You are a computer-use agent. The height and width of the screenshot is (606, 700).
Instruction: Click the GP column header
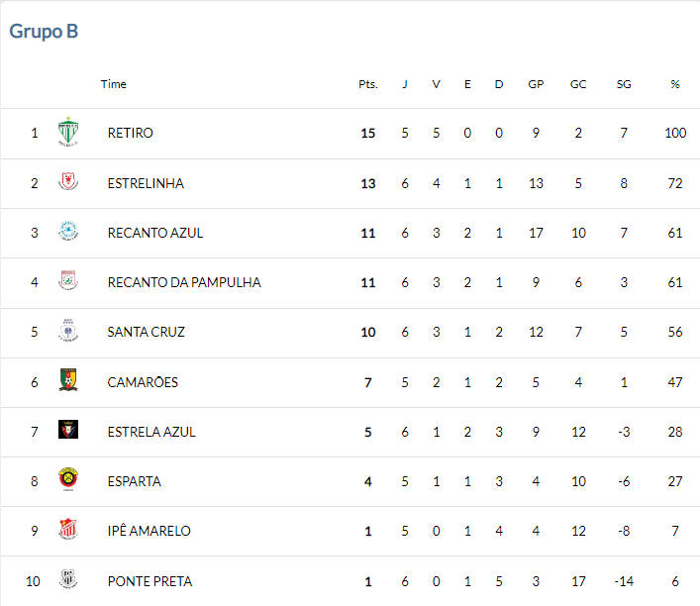point(536,84)
